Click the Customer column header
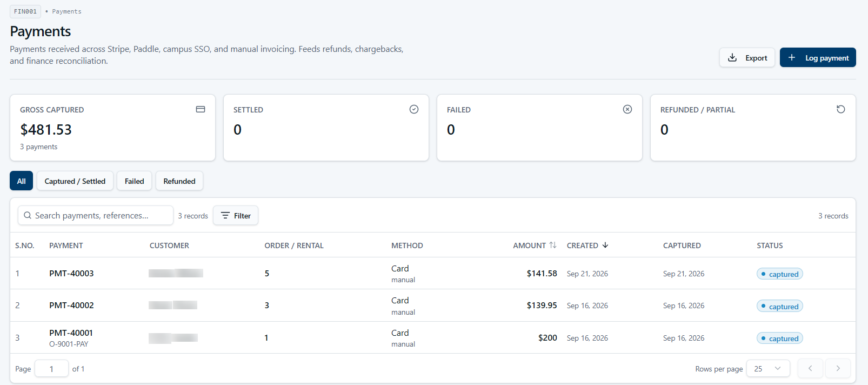Image resolution: width=868 pixels, height=385 pixels. (169, 245)
